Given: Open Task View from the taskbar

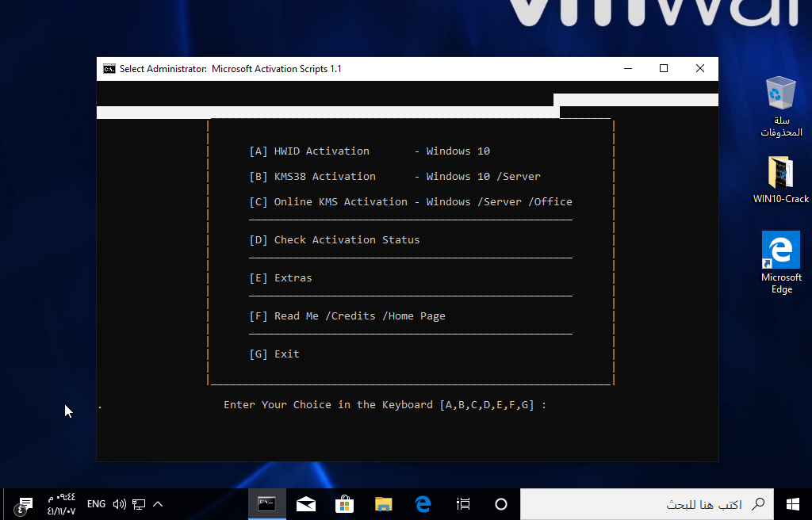Looking at the screenshot, I should click(463, 504).
